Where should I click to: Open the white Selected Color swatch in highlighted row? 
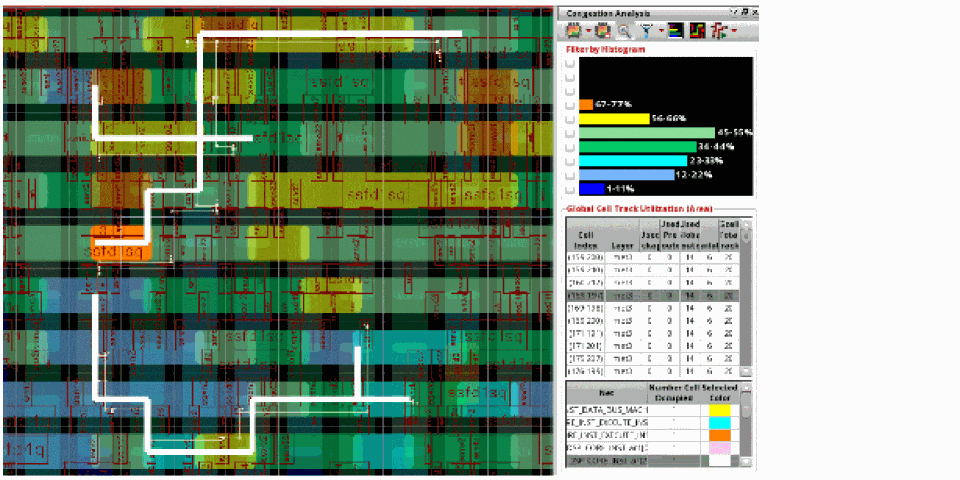(x=719, y=462)
